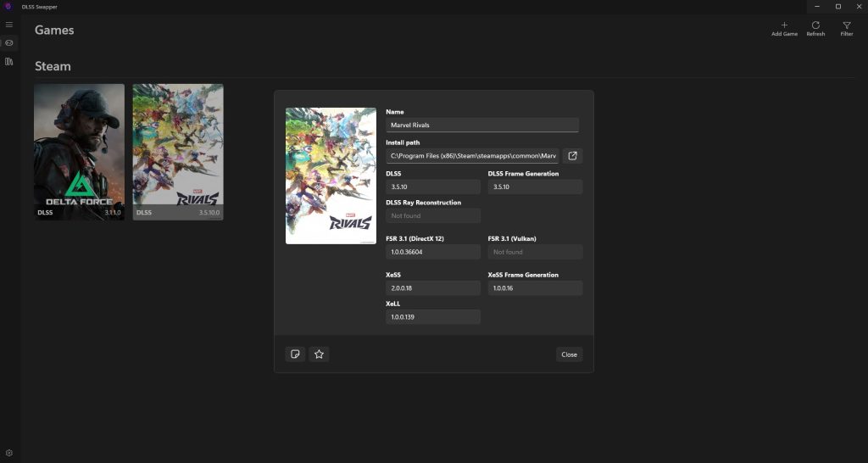The width and height of the screenshot is (868, 463).
Task: Open the Library sidebar icon
Action: coord(9,62)
